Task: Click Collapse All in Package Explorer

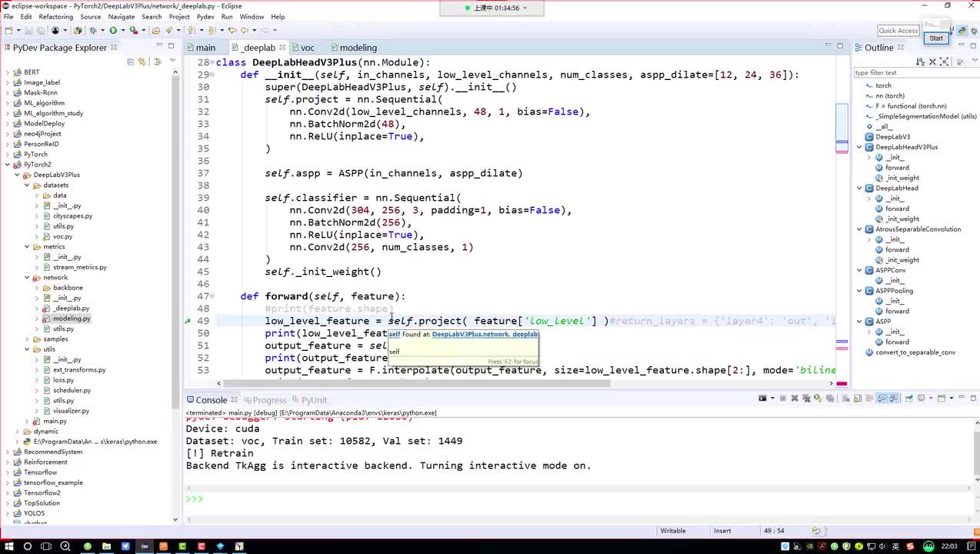Action: coord(131,62)
